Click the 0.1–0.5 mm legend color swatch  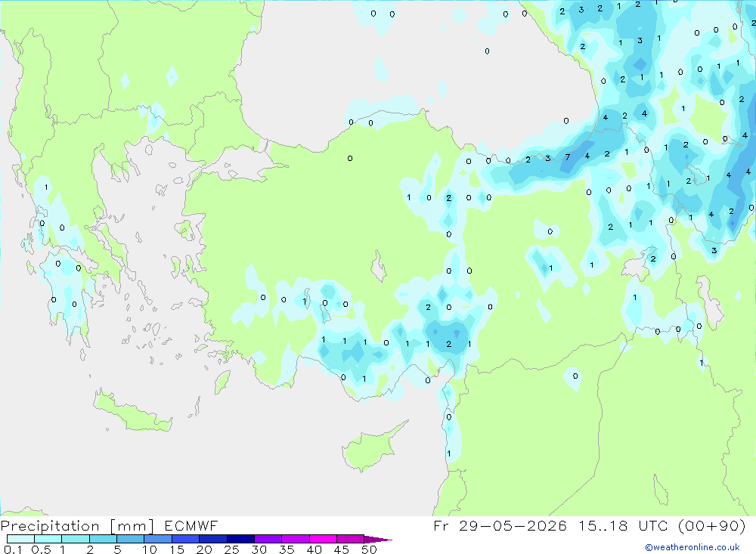click(20, 539)
